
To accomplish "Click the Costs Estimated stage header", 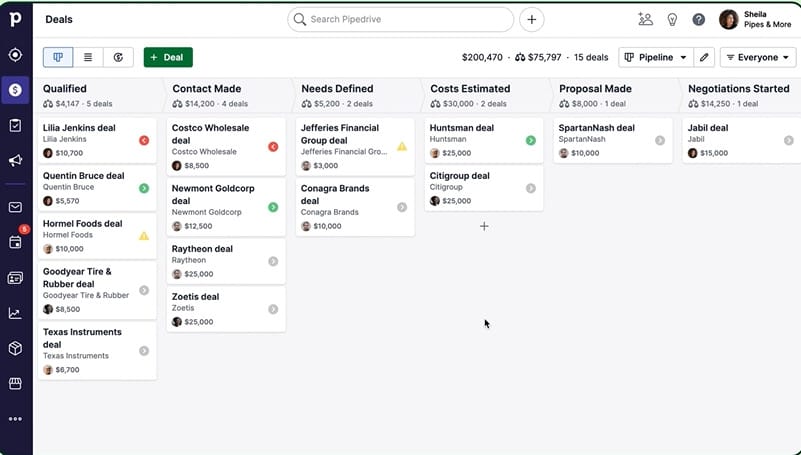I will [470, 88].
